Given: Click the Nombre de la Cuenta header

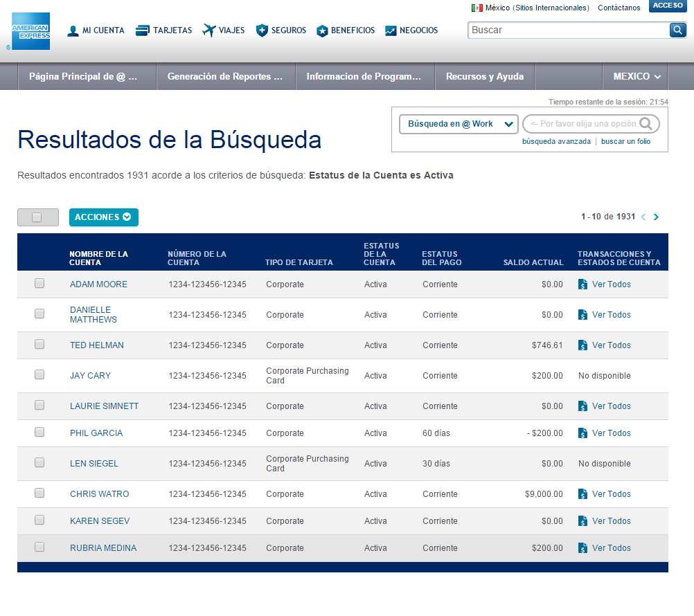Looking at the screenshot, I should pyautogui.click(x=98, y=257).
